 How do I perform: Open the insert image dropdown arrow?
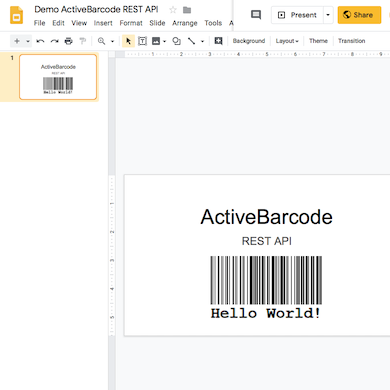164,41
